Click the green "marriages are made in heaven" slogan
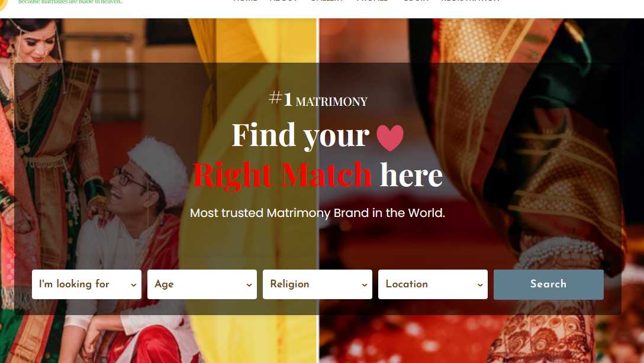 point(70,2)
